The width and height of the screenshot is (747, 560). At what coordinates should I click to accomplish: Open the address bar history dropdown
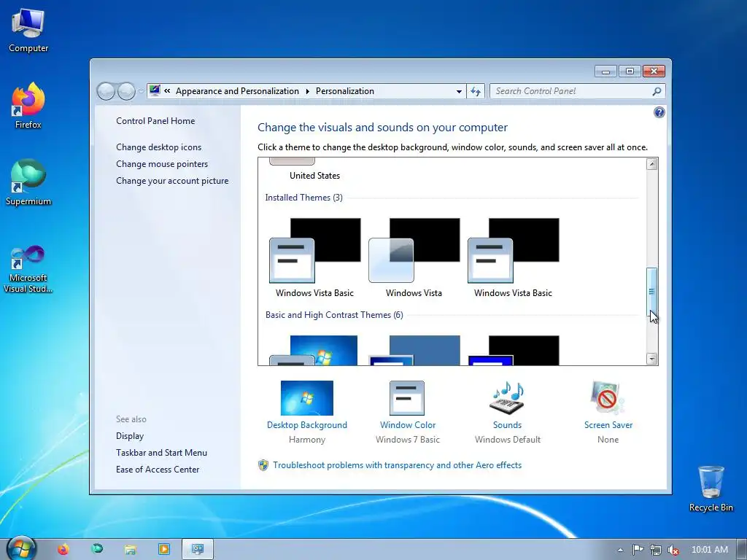459,91
